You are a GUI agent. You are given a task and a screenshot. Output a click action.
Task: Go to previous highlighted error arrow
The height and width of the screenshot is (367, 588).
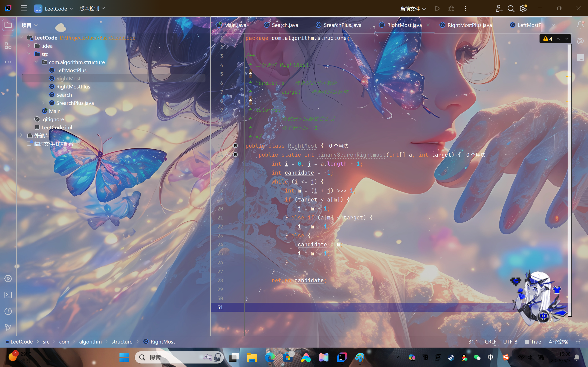coord(558,39)
